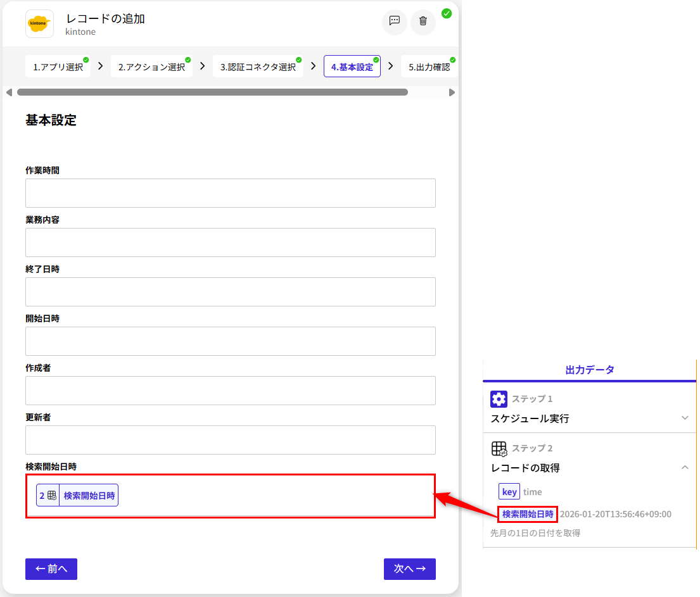Click the trash icon to delete this action
Screen dimensions: 700x597
(423, 22)
